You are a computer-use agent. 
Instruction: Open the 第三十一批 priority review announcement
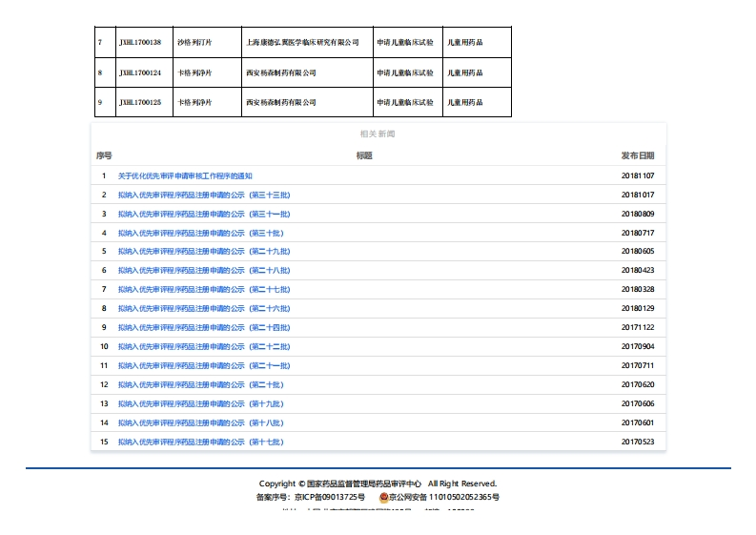203,214
